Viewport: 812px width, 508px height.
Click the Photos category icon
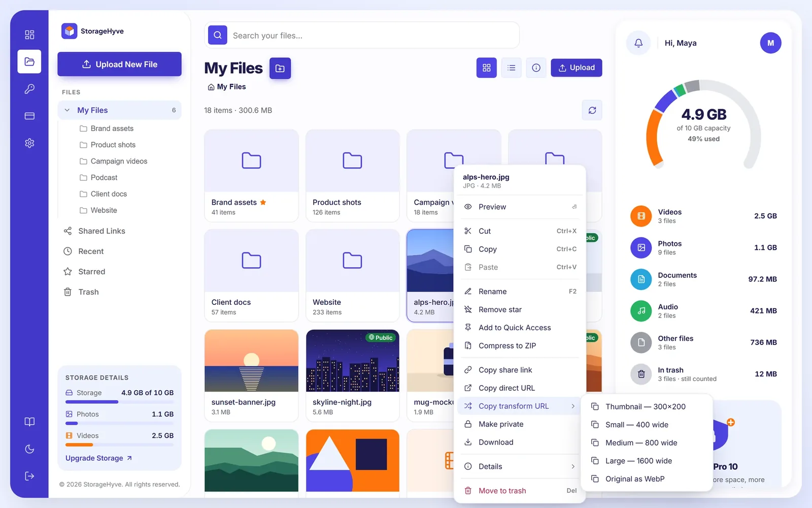[x=641, y=247]
